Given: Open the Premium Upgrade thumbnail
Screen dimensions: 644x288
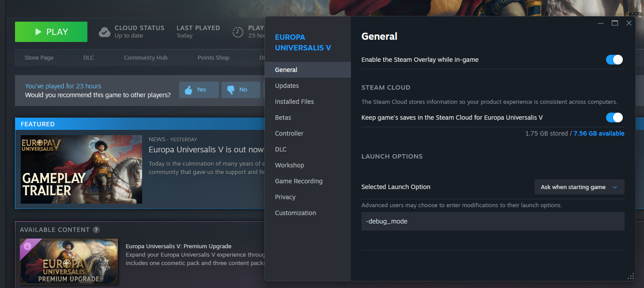Looking at the screenshot, I should pos(69,261).
